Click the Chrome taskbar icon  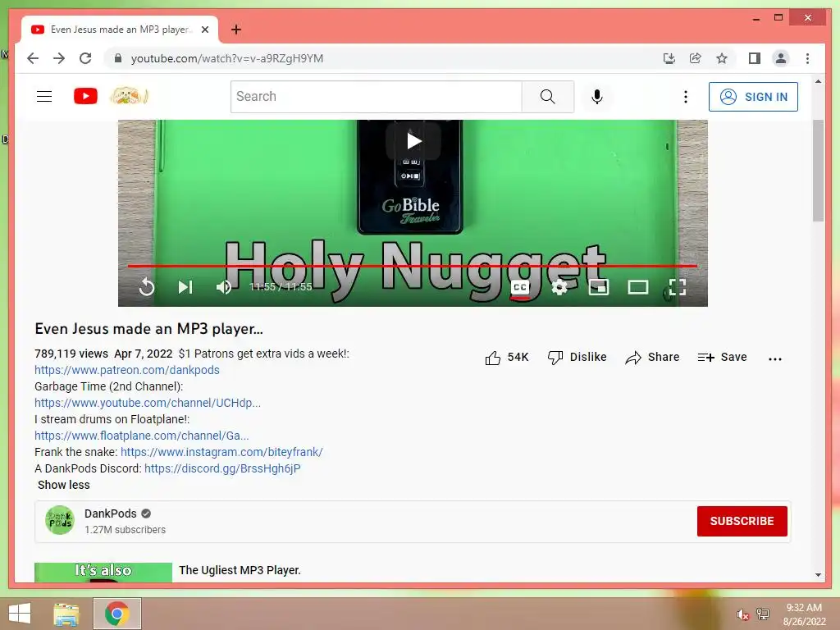116,614
